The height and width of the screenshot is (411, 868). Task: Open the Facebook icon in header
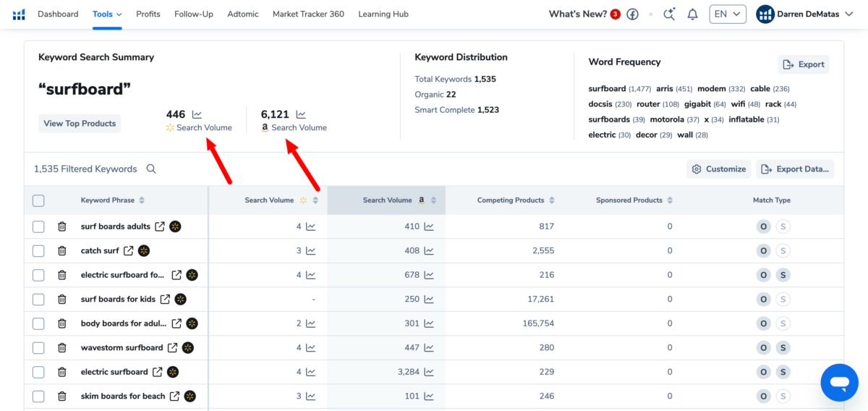[633, 14]
